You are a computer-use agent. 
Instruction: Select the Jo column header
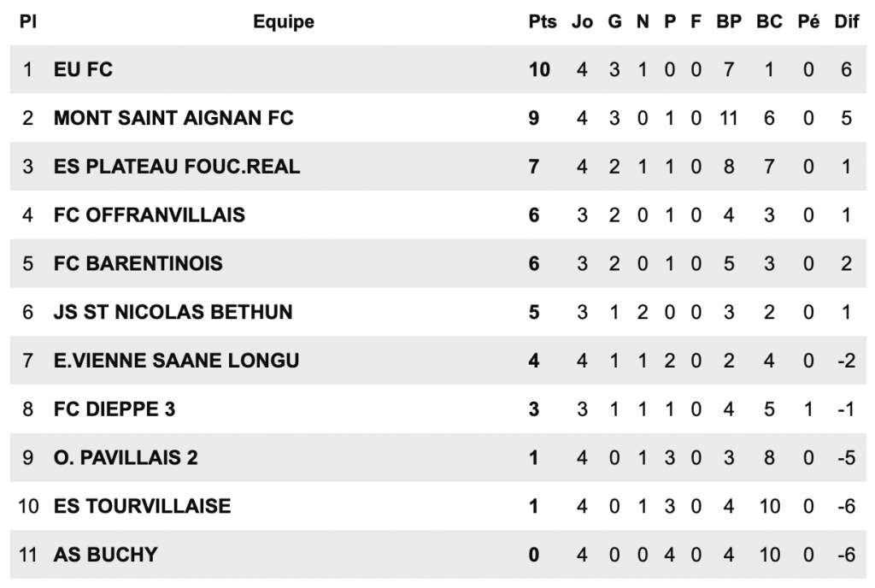(x=582, y=22)
